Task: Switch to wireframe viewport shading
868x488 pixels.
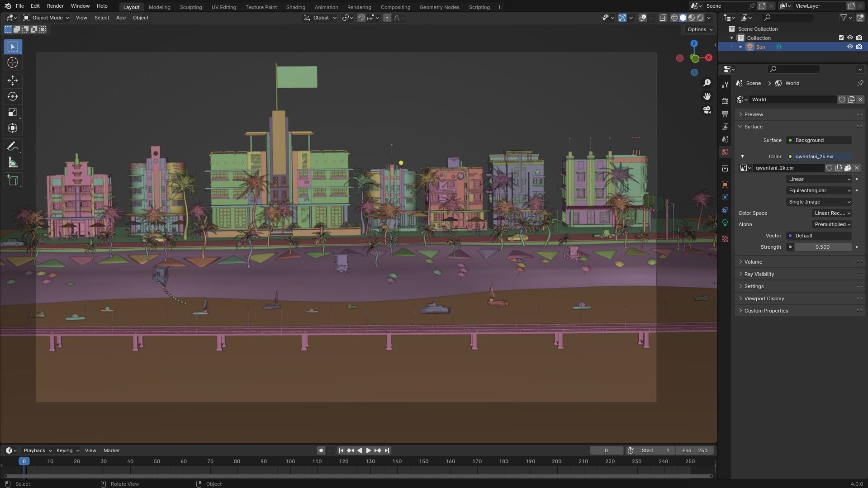Action: 674,18
